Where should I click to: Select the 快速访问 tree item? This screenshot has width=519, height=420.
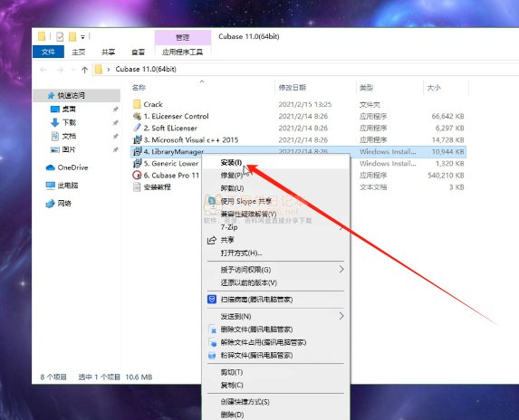(76, 96)
